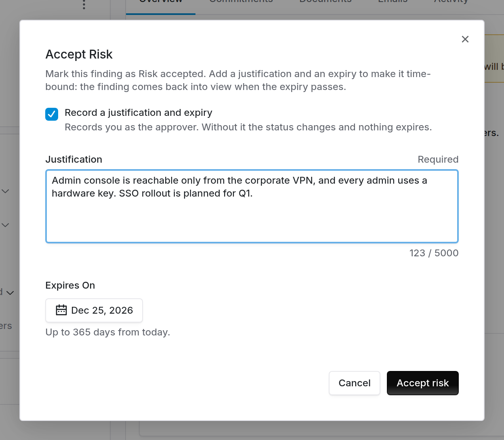Click the Required label
Screen dimensions: 504x440
coord(438,159)
